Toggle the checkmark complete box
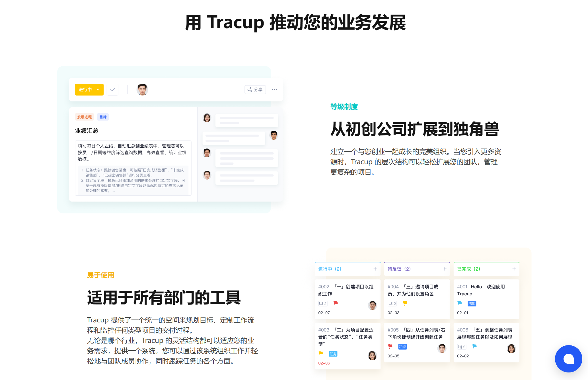 [x=112, y=90]
